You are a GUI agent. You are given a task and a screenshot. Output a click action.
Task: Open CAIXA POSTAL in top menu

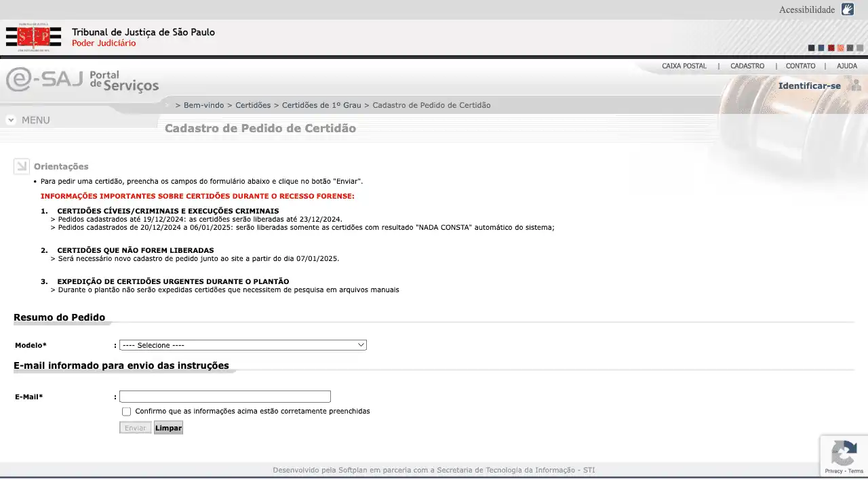[x=684, y=66]
